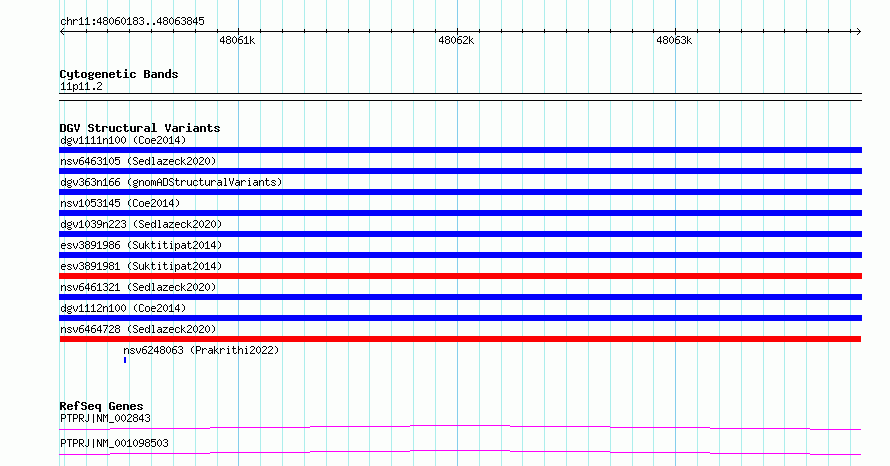Select the red bar under esv3891981
Viewport: 890px width, 466px height.
[x=460, y=276]
